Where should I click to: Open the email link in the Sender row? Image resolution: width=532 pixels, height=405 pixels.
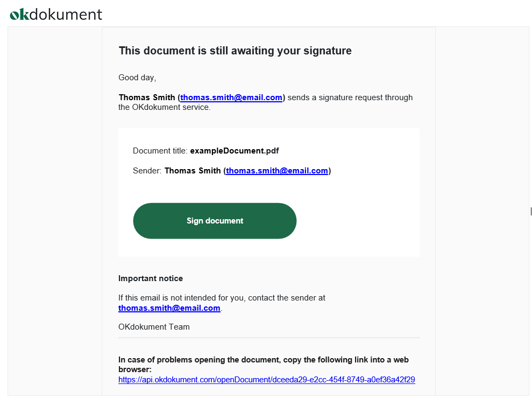277,171
